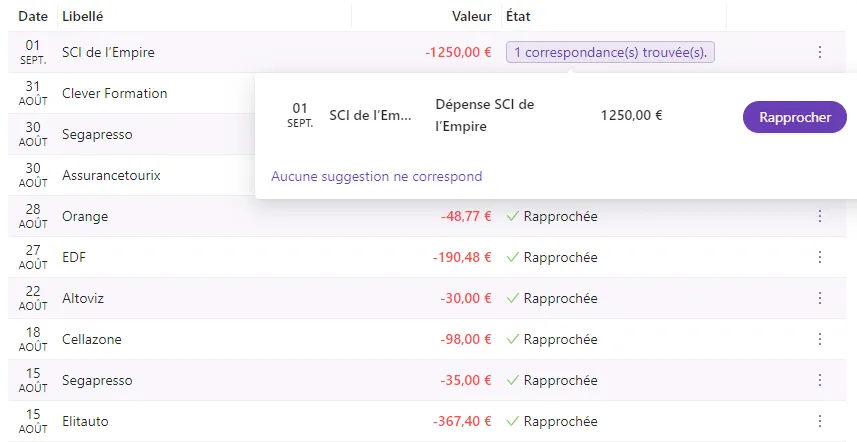857x442 pixels.
Task: Click the suggested 'Dépense SCI de l'Empire' match
Action: point(485,115)
